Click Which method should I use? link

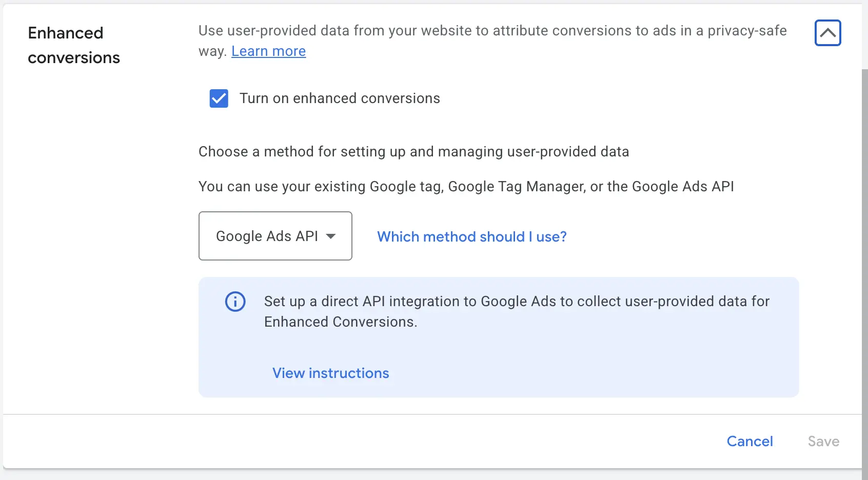click(x=472, y=236)
